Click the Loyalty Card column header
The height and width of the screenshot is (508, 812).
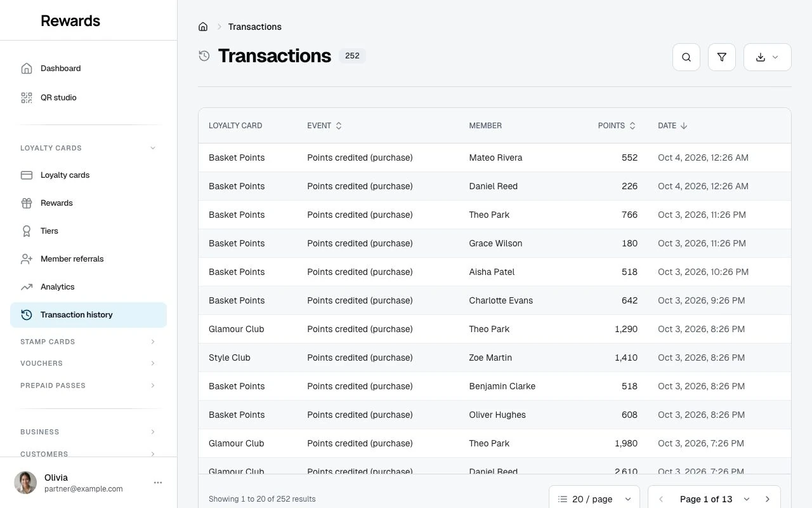coord(235,126)
